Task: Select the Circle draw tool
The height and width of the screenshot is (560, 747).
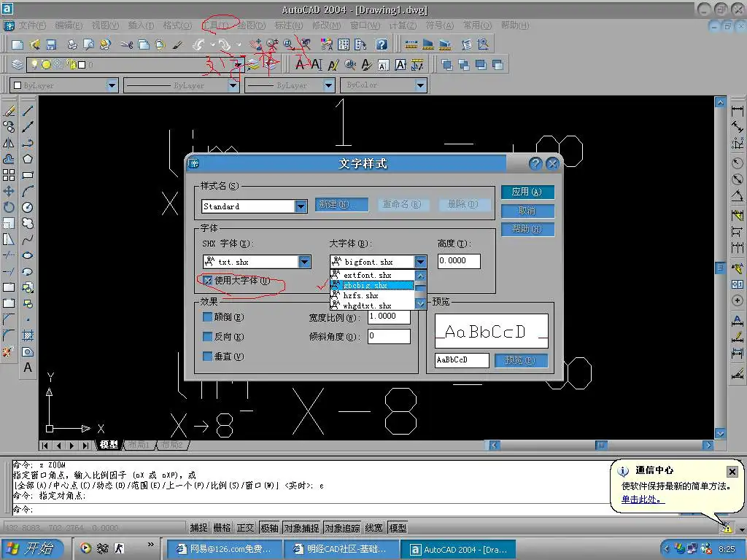Action: click(28, 207)
